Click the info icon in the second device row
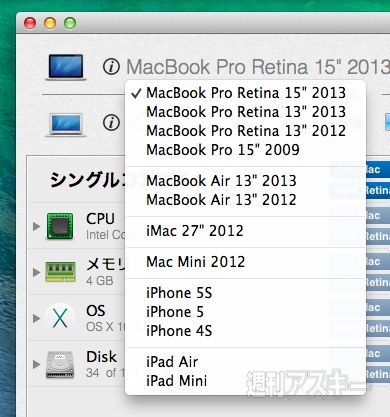This screenshot has height=417, width=390. click(x=111, y=123)
